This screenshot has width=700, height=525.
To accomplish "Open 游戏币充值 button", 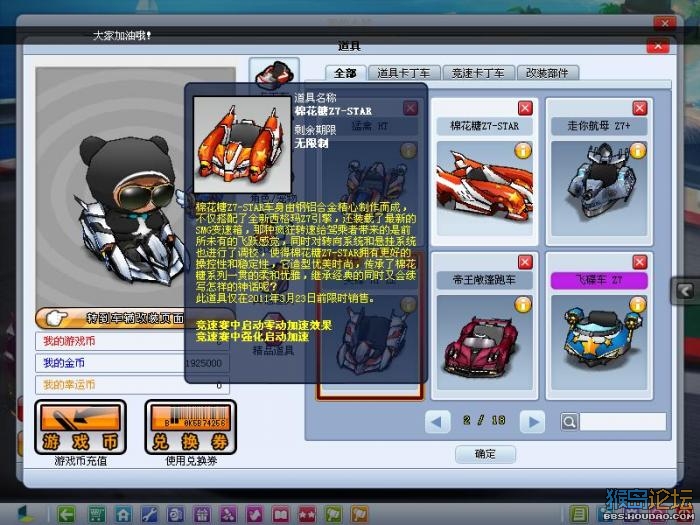I will [80, 427].
